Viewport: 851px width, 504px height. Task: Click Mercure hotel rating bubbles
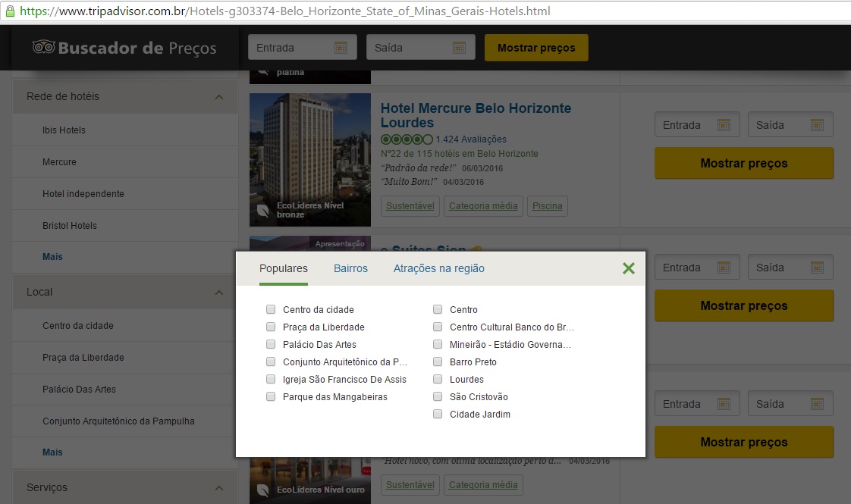[x=407, y=139]
